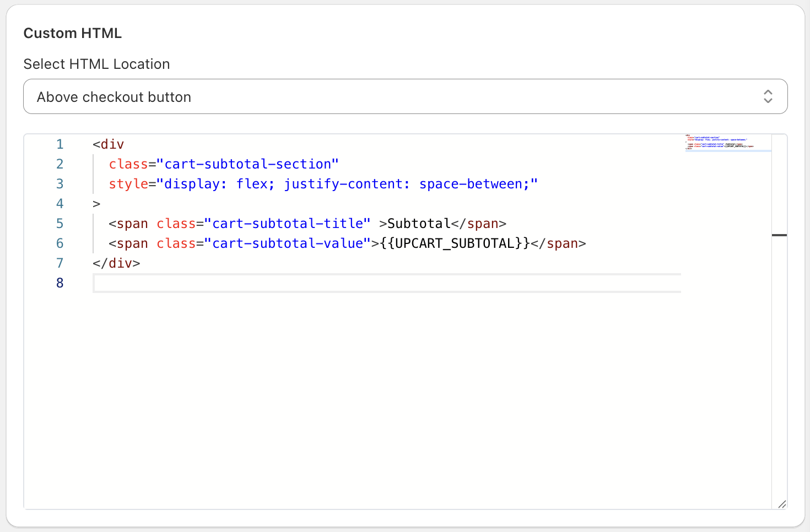The width and height of the screenshot is (810, 532).
Task: Click "justify-content: space-between;" style text
Action: tap(407, 184)
